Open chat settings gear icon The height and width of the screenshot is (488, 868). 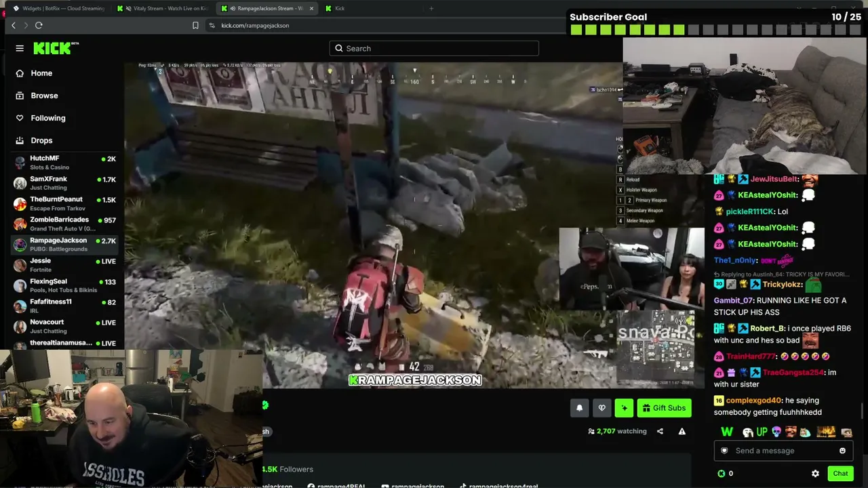(x=815, y=473)
